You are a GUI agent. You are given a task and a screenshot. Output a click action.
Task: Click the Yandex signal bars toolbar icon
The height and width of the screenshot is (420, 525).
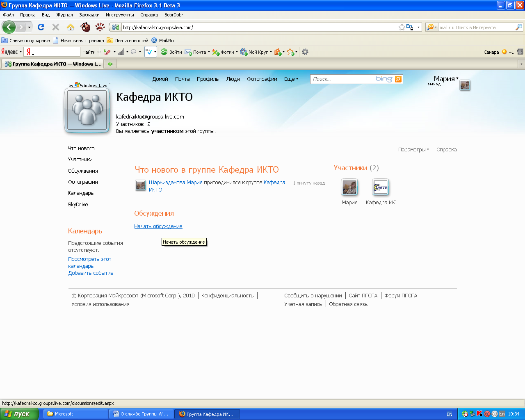click(121, 52)
